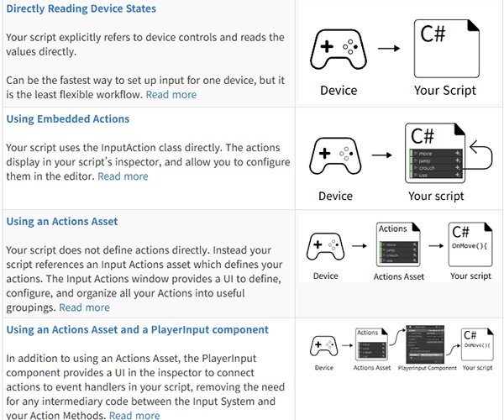Click the Actions Asset icon in PlayerInput diagram
504x420 pixels.
coord(371,344)
